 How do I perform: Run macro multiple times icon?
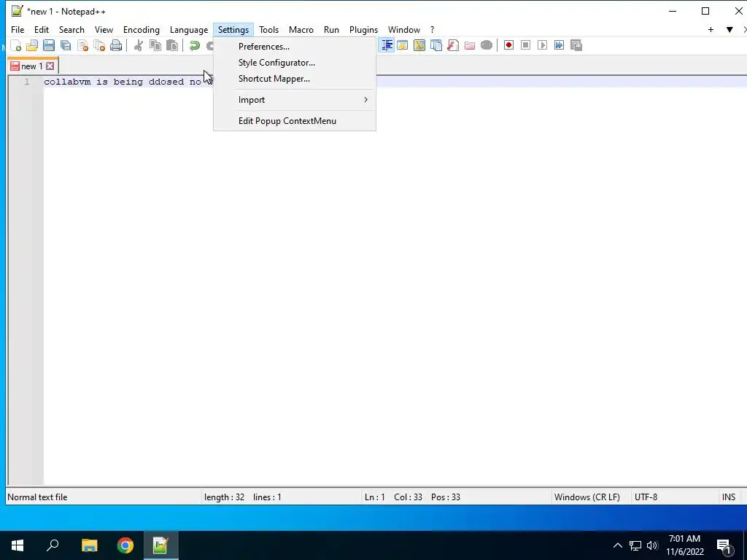559,45
